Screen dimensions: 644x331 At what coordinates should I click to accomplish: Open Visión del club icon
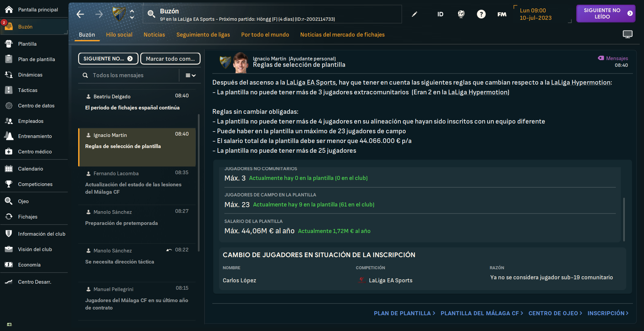(x=9, y=249)
